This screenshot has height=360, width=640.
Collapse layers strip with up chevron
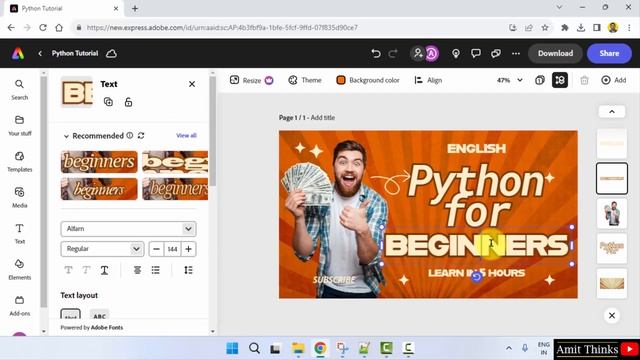612,112
